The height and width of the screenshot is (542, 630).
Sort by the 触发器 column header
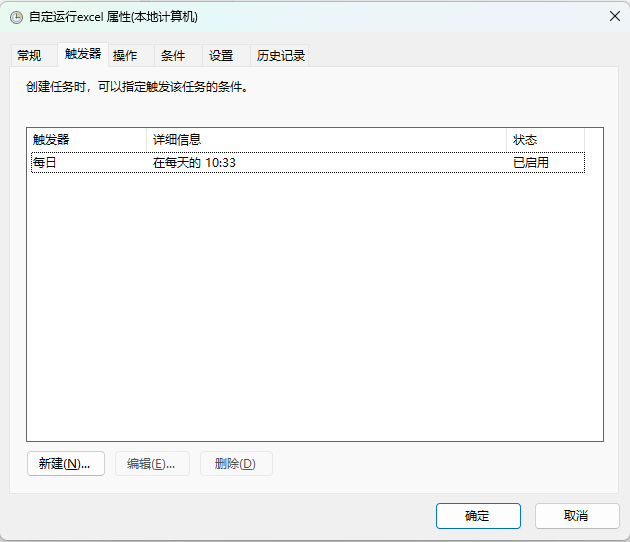click(x=87, y=140)
